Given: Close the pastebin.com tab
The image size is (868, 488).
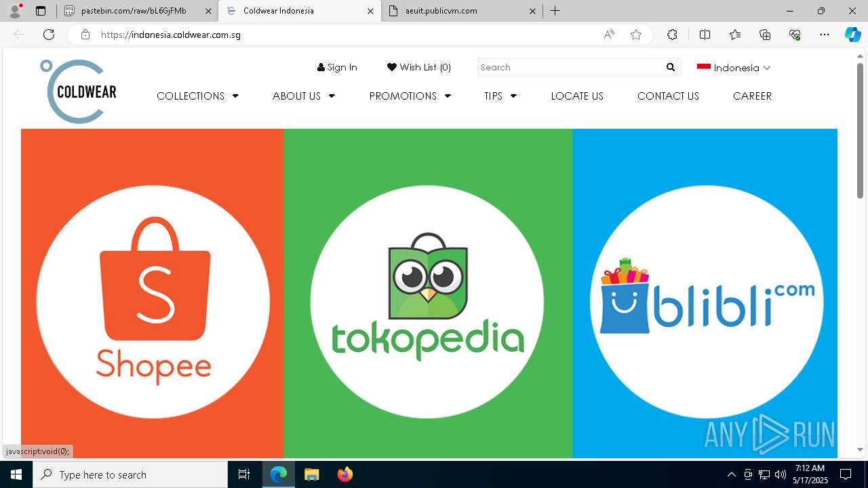Looking at the screenshot, I should 208,11.
